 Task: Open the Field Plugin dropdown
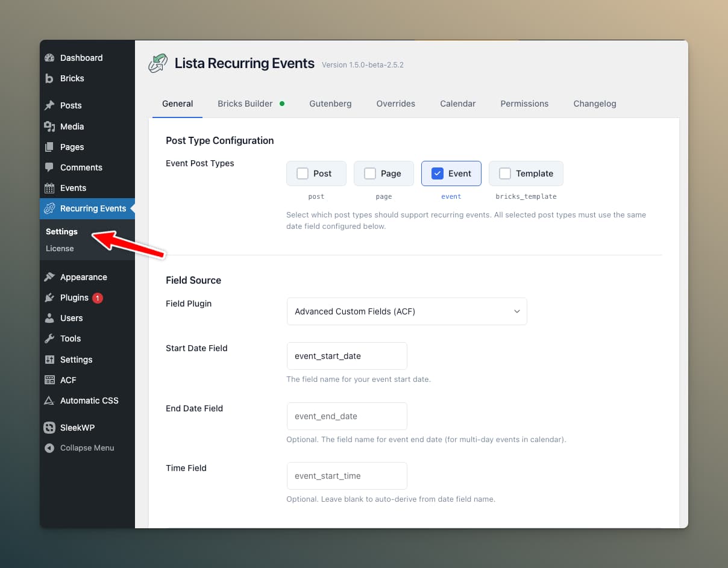(x=406, y=311)
